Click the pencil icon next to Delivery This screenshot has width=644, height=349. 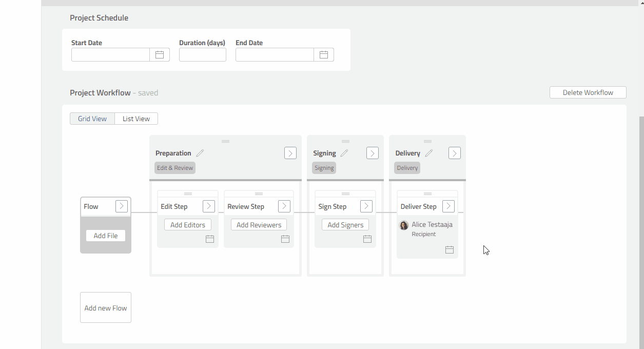coord(428,152)
